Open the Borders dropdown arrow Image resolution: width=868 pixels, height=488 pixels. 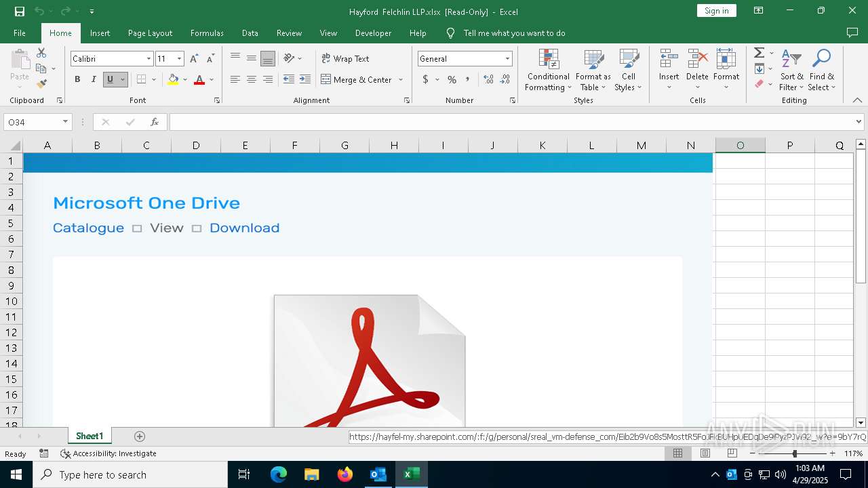coord(154,79)
